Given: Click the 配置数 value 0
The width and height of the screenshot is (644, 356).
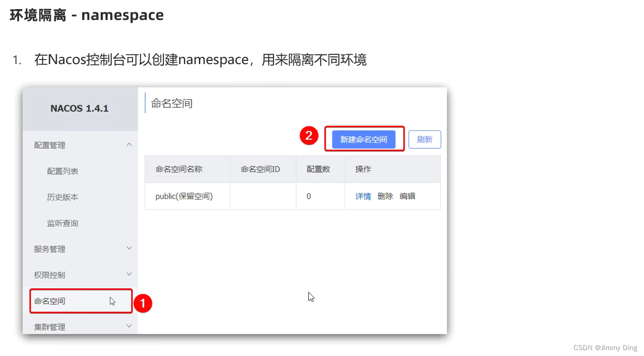Looking at the screenshot, I should click(309, 196).
